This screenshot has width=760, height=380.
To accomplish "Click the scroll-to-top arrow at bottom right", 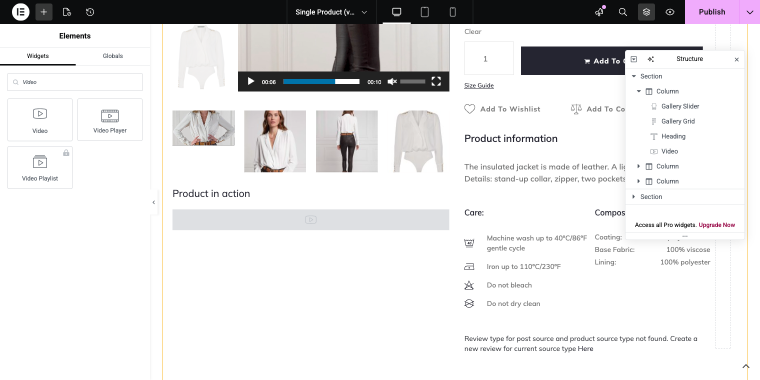I will [746, 366].
